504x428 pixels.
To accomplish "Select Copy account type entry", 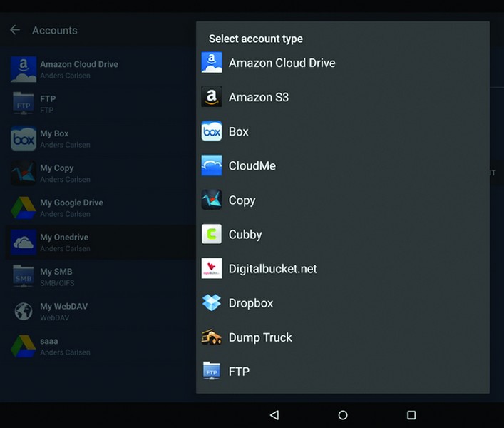I will click(343, 200).
